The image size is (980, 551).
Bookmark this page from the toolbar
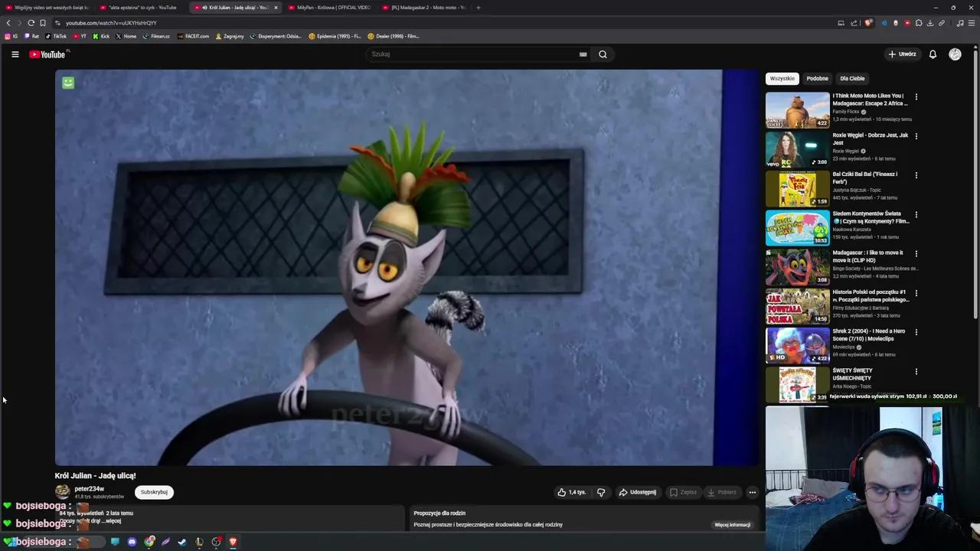[x=43, y=23]
